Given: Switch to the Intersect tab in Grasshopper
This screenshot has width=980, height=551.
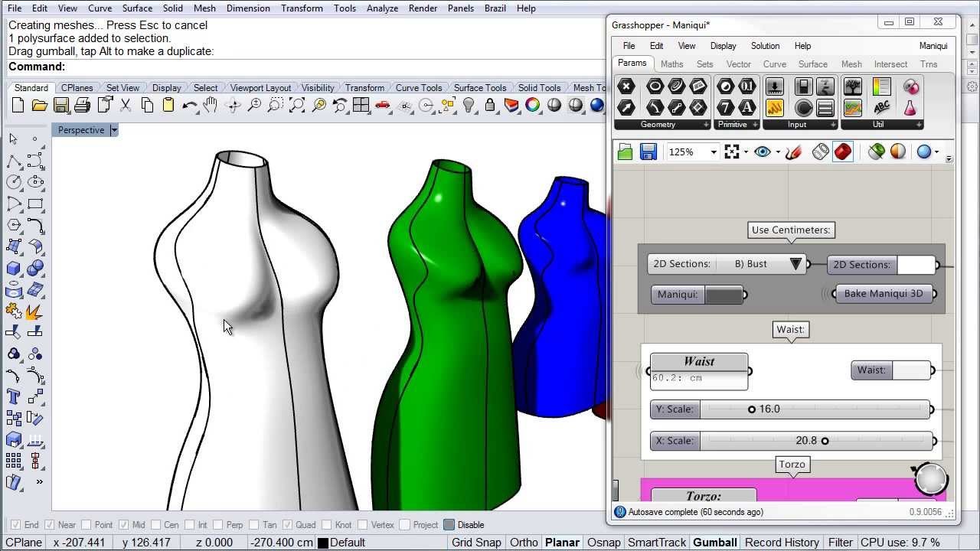Looking at the screenshot, I should tap(890, 64).
